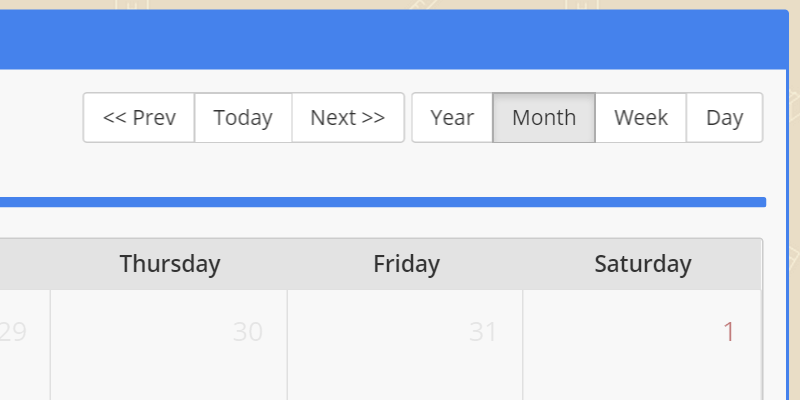Switch to the Week view

click(641, 118)
